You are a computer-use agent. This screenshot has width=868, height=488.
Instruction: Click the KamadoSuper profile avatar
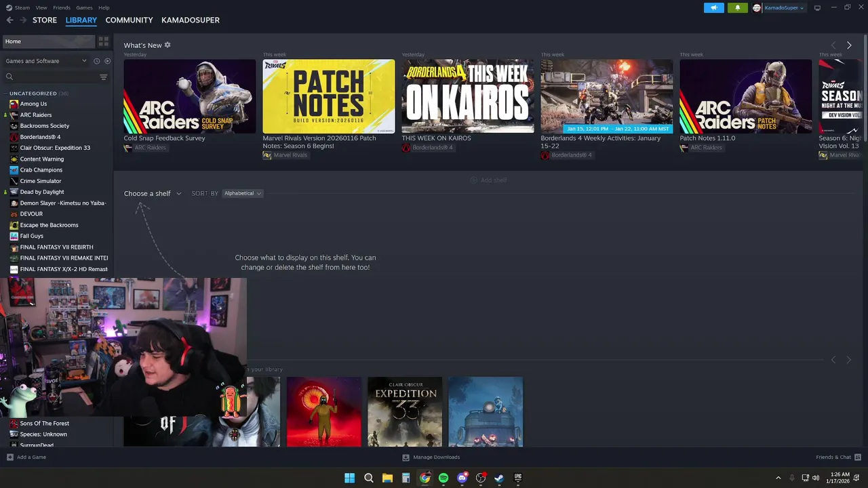point(757,8)
